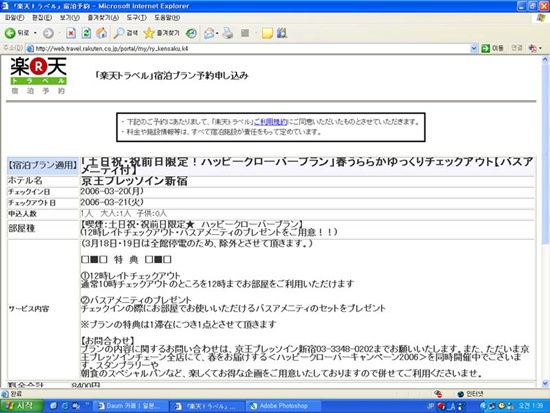
Task: Click the scroll up arrow of page scrollbar
Action: point(545,60)
